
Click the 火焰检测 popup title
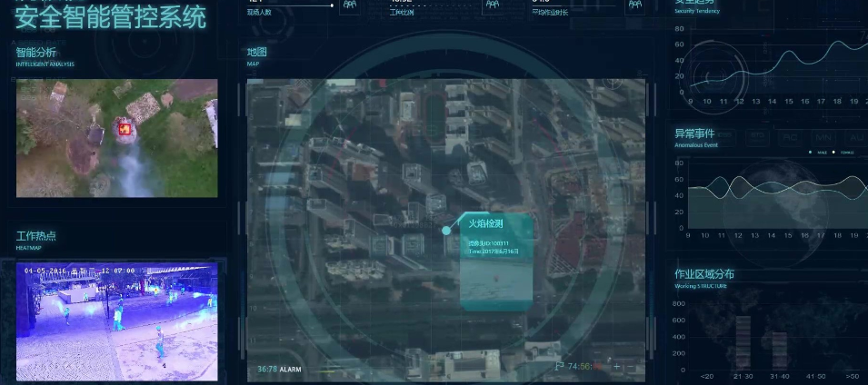[x=485, y=223]
